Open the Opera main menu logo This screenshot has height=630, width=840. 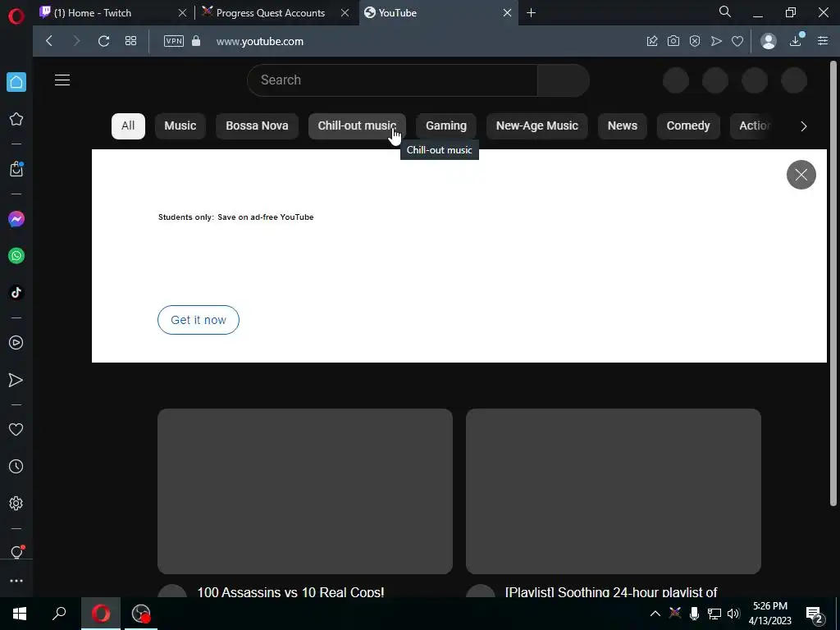point(16,16)
